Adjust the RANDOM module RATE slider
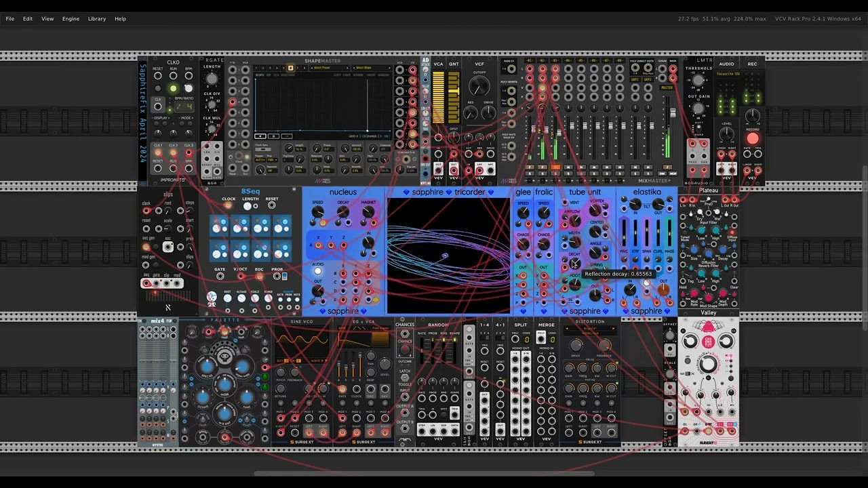 click(x=422, y=350)
